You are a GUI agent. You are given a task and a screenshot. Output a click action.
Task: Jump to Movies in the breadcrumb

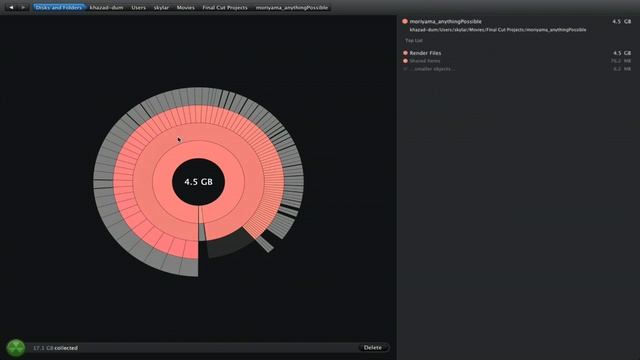[x=186, y=7]
